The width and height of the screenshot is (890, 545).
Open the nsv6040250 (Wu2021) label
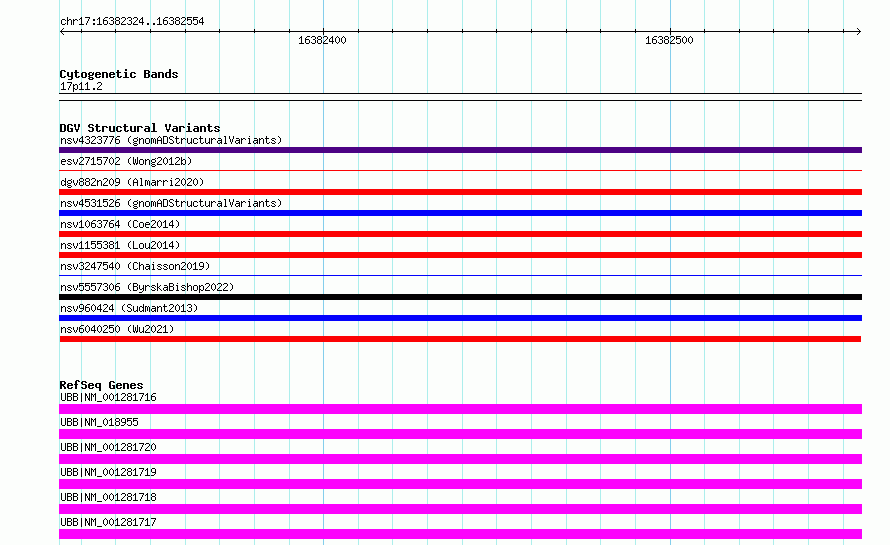click(x=117, y=329)
